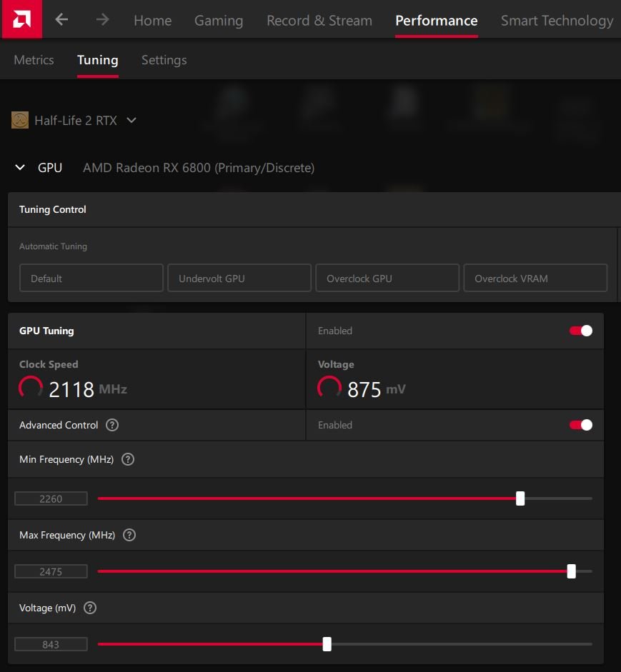Image resolution: width=621 pixels, height=672 pixels.
Task: Turn off the Advanced Control toggle
Action: pos(581,425)
